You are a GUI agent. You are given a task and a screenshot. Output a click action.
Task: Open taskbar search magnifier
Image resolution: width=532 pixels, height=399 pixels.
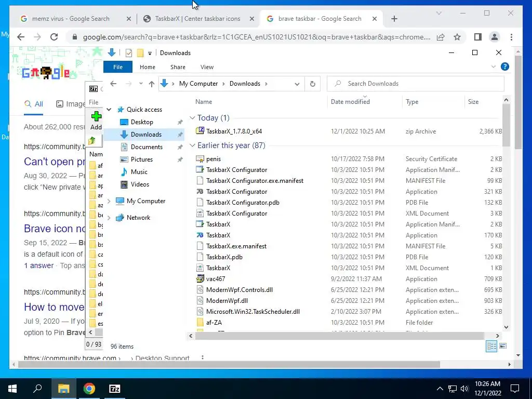pos(37,389)
